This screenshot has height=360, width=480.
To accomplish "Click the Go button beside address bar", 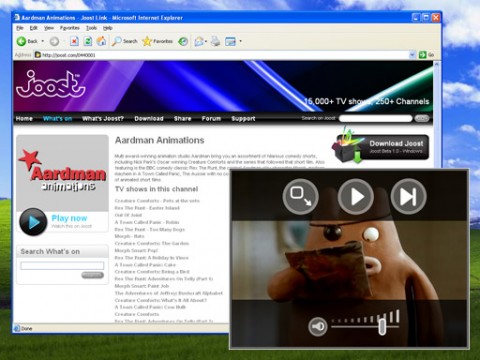I will 426,55.
